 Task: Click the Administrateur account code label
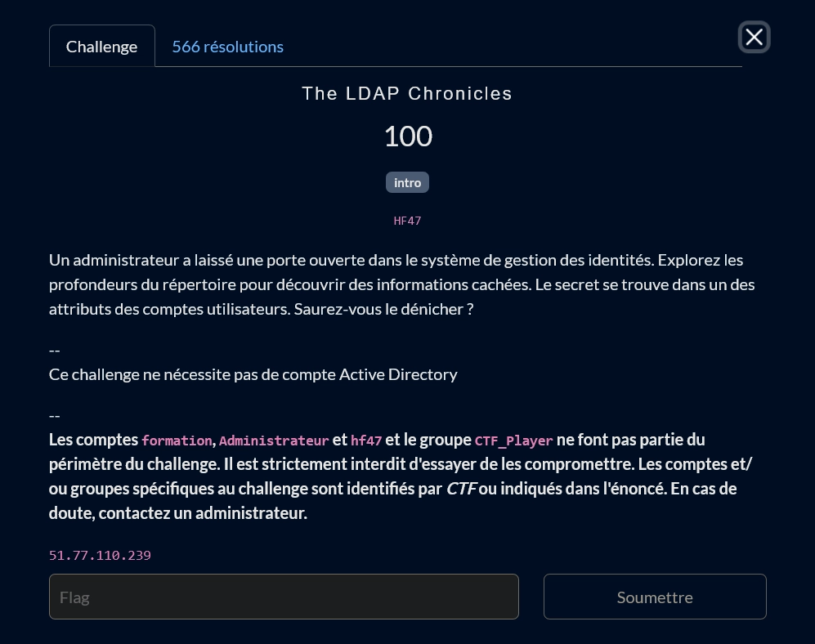point(274,441)
